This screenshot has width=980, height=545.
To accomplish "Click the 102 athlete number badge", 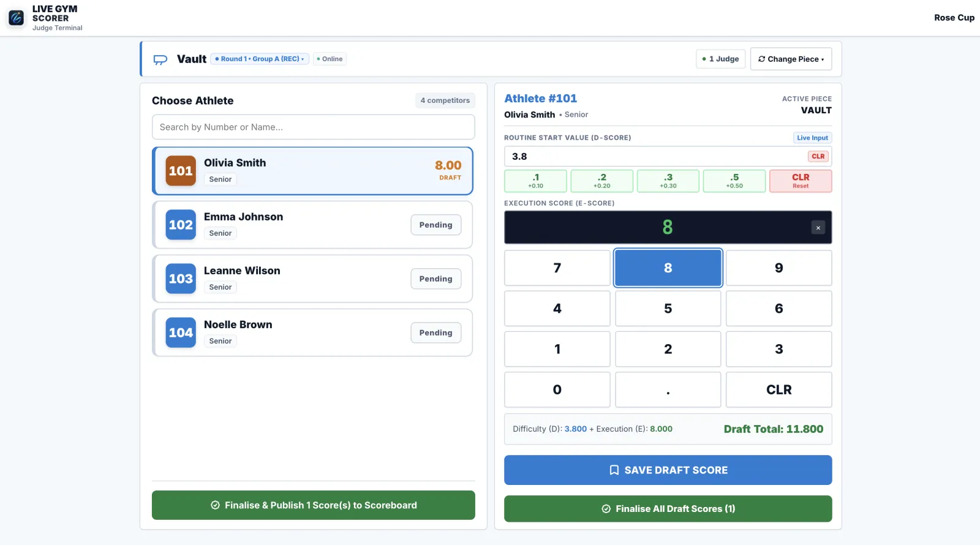I will point(181,225).
